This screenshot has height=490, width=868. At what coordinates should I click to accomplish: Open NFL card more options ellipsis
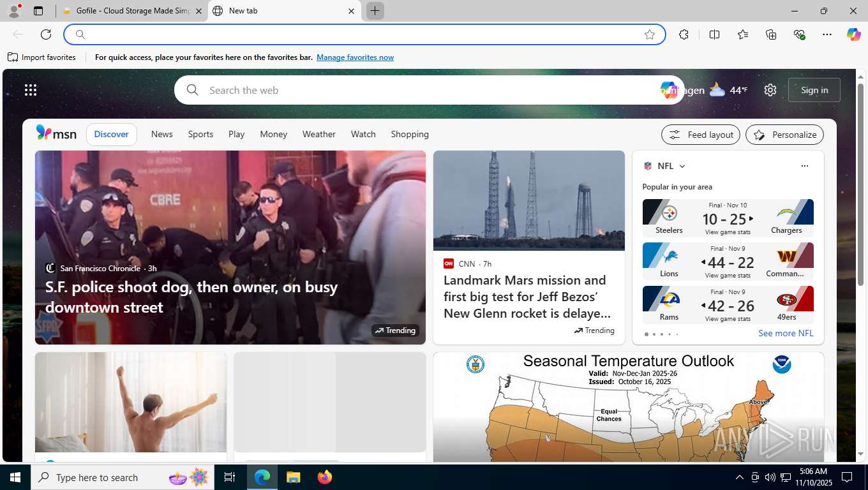(x=804, y=166)
